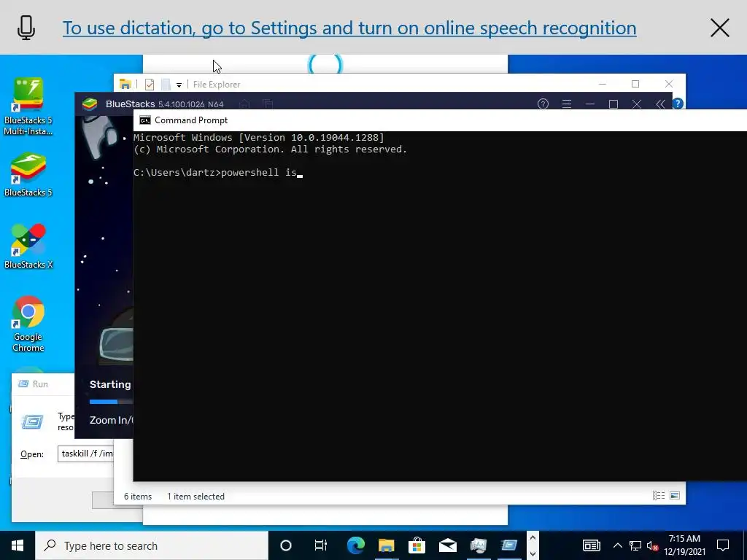This screenshot has height=560, width=747.
Task: Click the Run dialog icon in title bar
Action: click(23, 384)
